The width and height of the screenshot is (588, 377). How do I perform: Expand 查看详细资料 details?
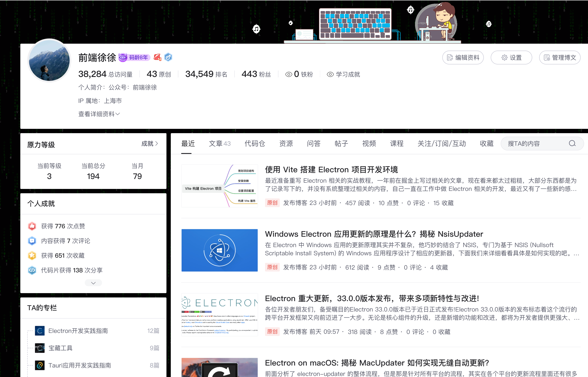tap(99, 114)
